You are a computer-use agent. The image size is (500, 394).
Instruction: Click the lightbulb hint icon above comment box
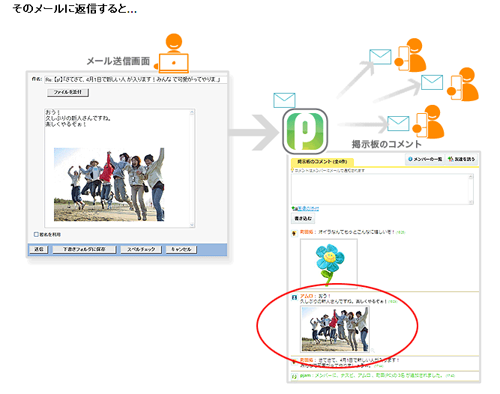click(293, 170)
